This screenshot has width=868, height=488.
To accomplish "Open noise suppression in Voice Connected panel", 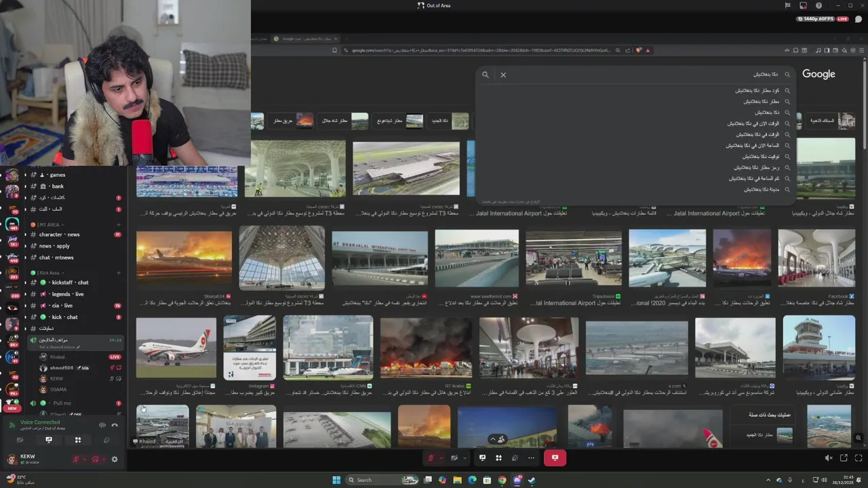I will (x=102, y=425).
